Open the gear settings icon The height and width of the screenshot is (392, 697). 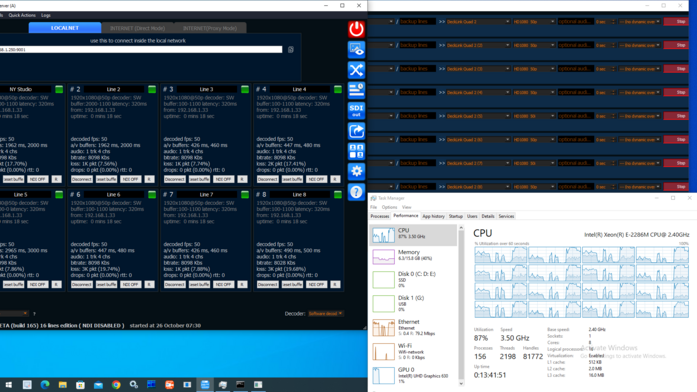click(356, 172)
